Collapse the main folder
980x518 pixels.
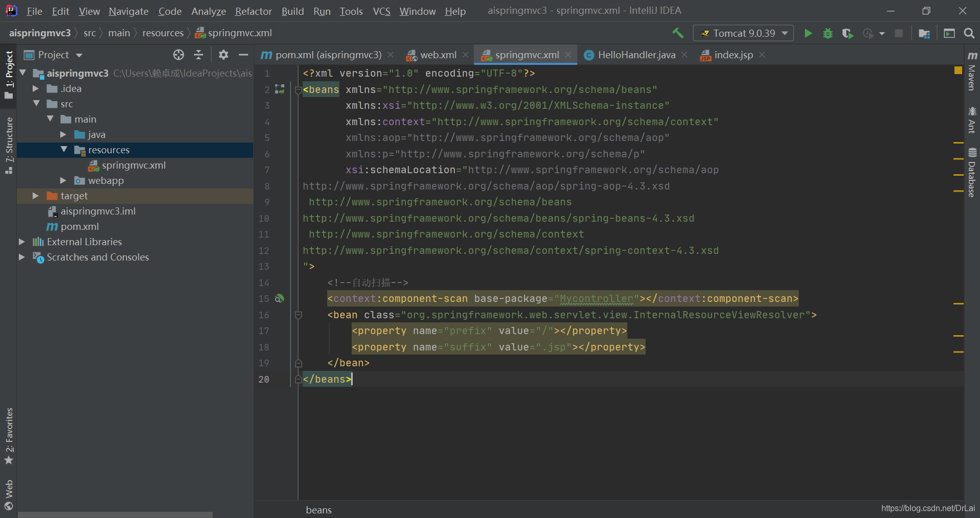(x=50, y=119)
